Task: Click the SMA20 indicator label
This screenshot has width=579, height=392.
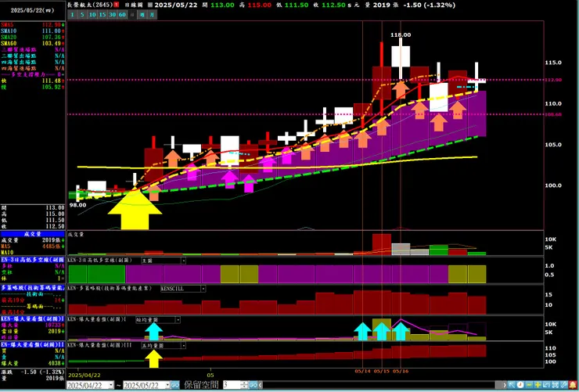Action: coord(9,38)
